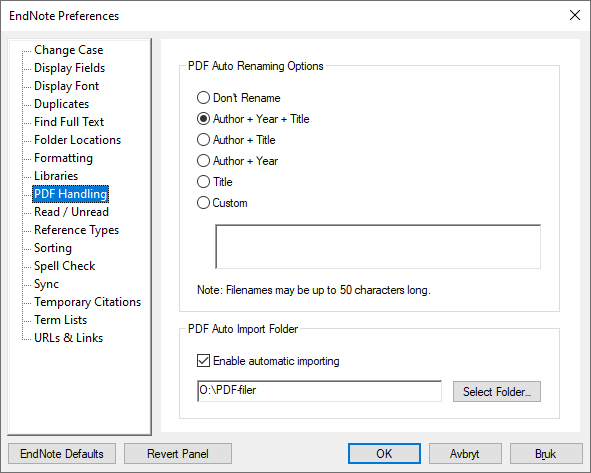
Task: Click the EndNote Defaults button
Action: pos(62,454)
